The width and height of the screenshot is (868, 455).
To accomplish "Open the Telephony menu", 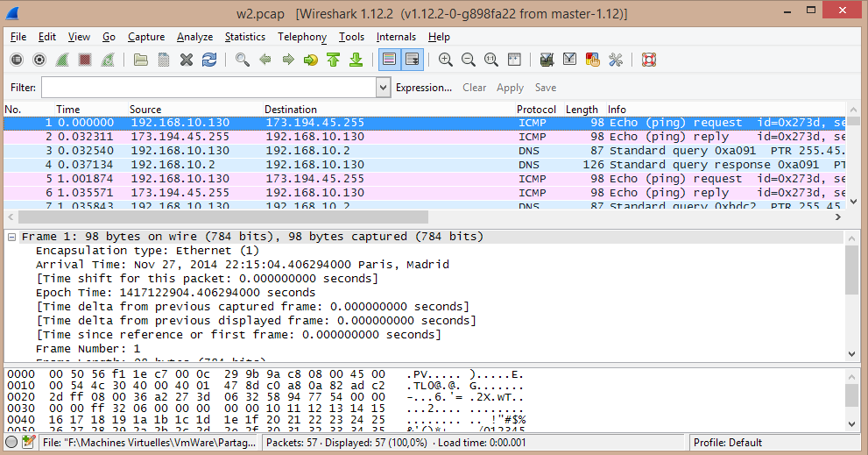I will (301, 37).
